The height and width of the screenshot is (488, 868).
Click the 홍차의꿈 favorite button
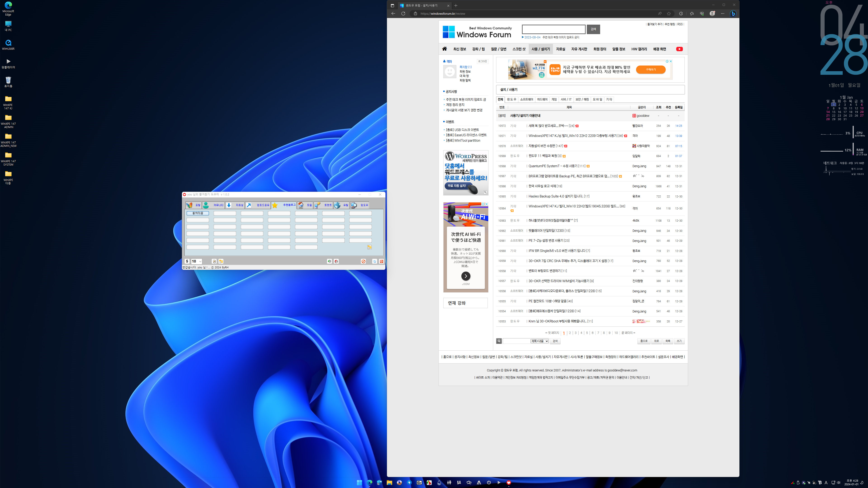click(198, 213)
